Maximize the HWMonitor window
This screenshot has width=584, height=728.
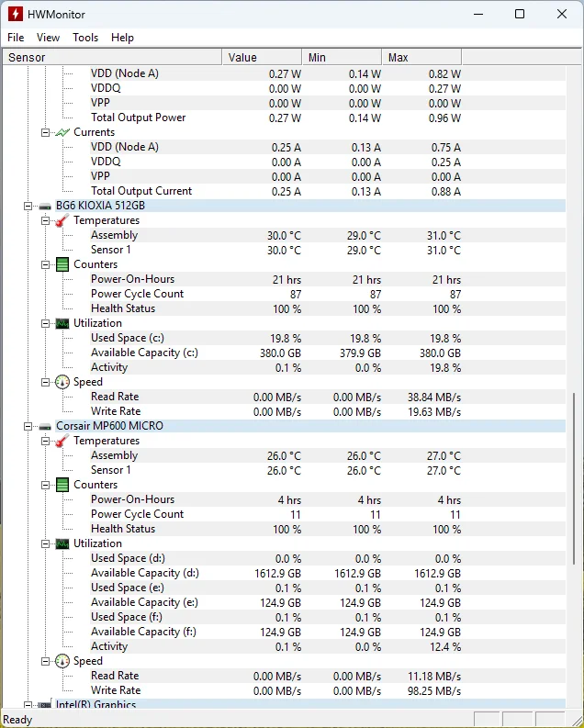point(520,14)
